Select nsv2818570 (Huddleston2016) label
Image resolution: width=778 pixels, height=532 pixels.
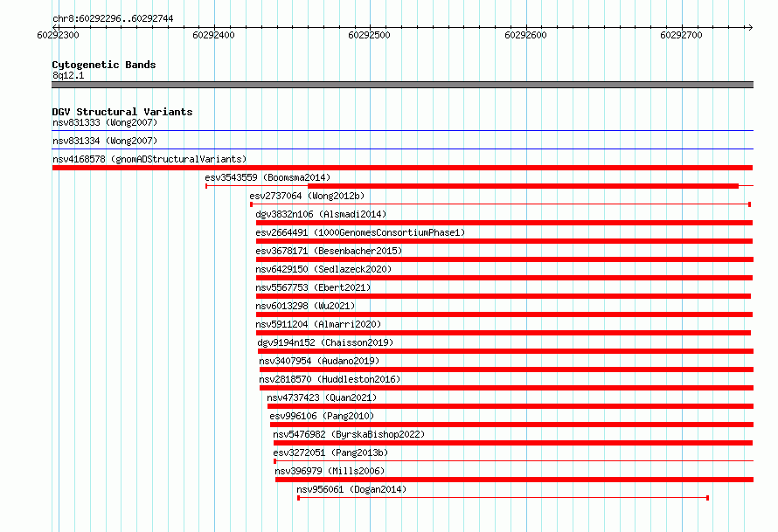330,379
